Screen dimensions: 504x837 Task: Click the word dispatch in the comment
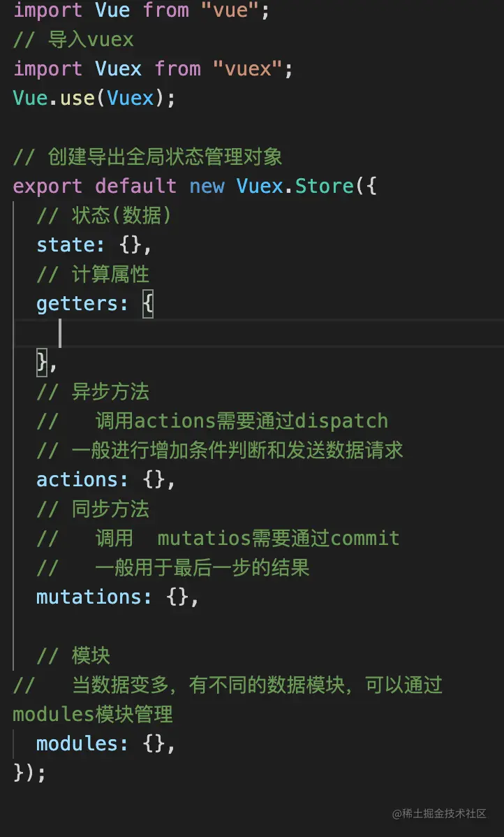(341, 421)
